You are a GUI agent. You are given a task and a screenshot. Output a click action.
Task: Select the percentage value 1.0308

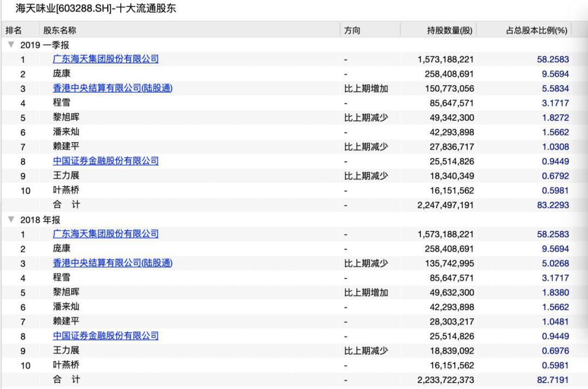pyautogui.click(x=555, y=147)
